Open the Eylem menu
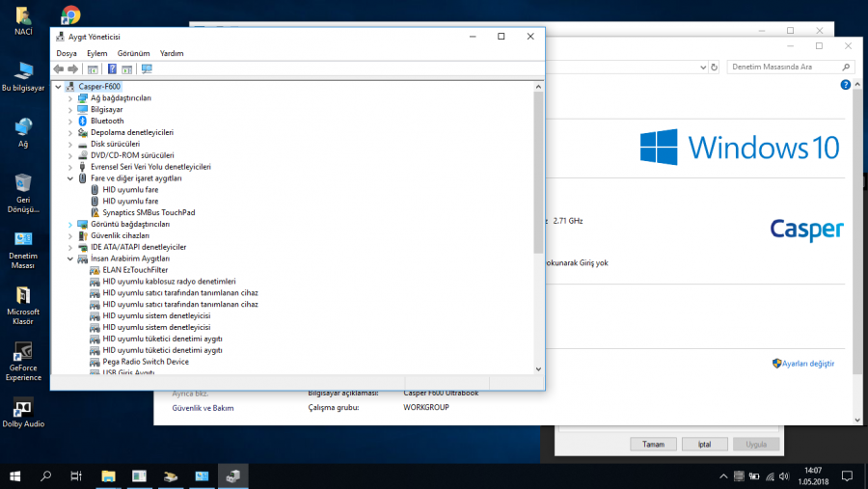 coord(96,53)
